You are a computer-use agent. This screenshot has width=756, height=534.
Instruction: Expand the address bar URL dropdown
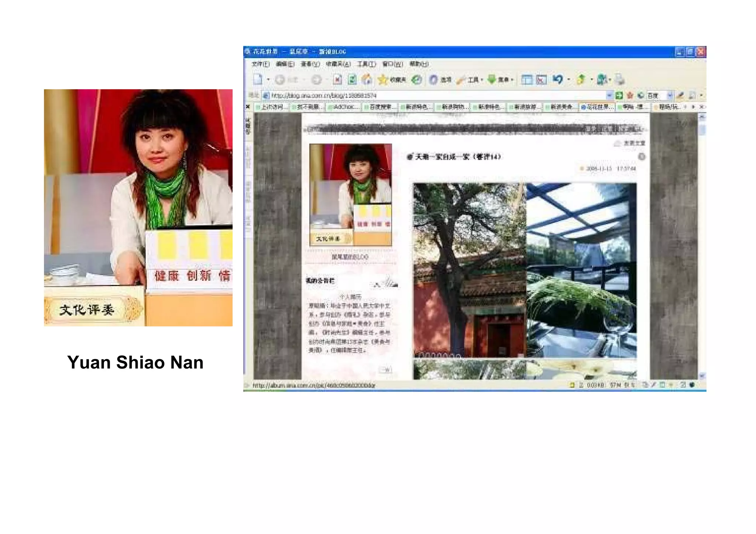[609, 96]
